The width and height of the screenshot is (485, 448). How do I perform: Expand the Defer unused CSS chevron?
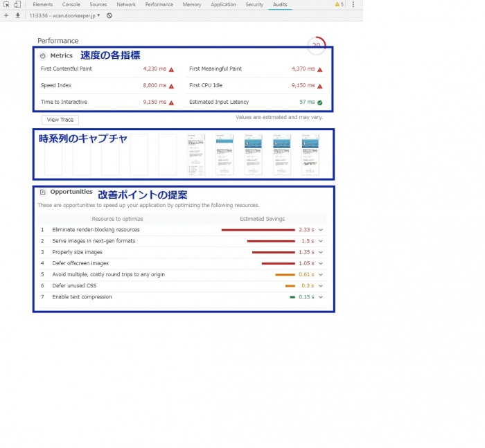[321, 286]
